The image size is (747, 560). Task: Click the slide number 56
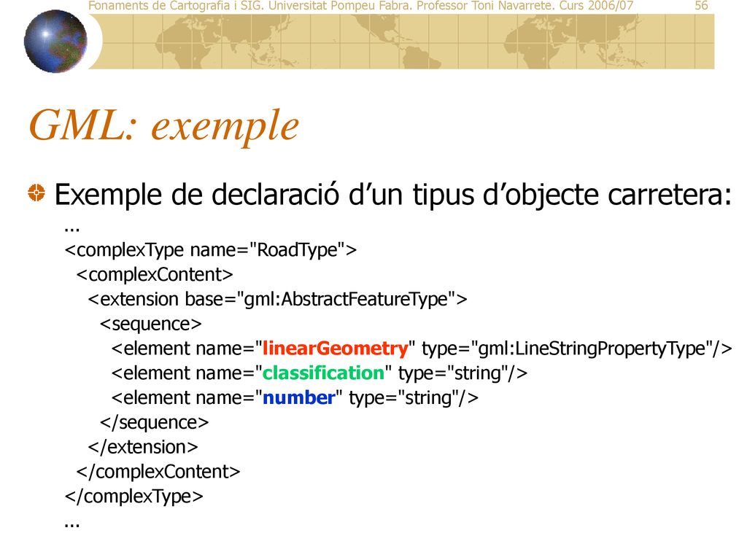click(x=701, y=6)
